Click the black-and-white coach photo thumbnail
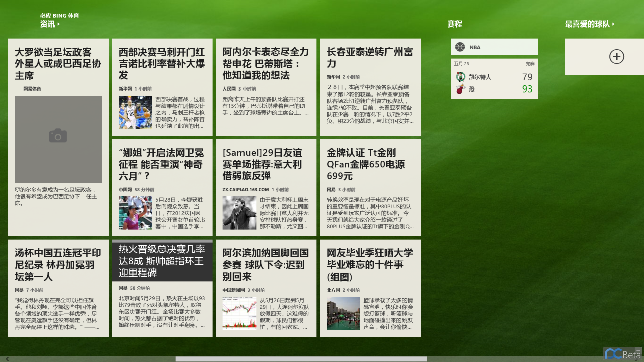Screen dimensions: 644x362 tap(239, 213)
